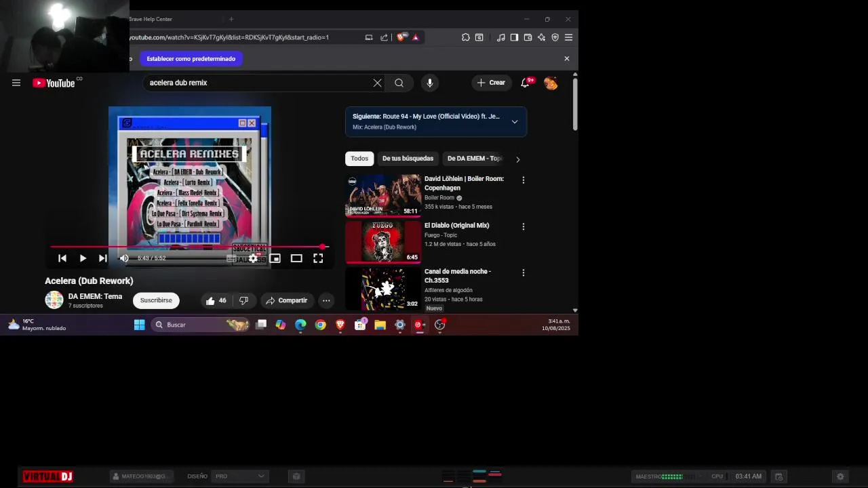Select the De tus búsquedas chip
Viewport: 868px width, 488px height.
pos(408,159)
